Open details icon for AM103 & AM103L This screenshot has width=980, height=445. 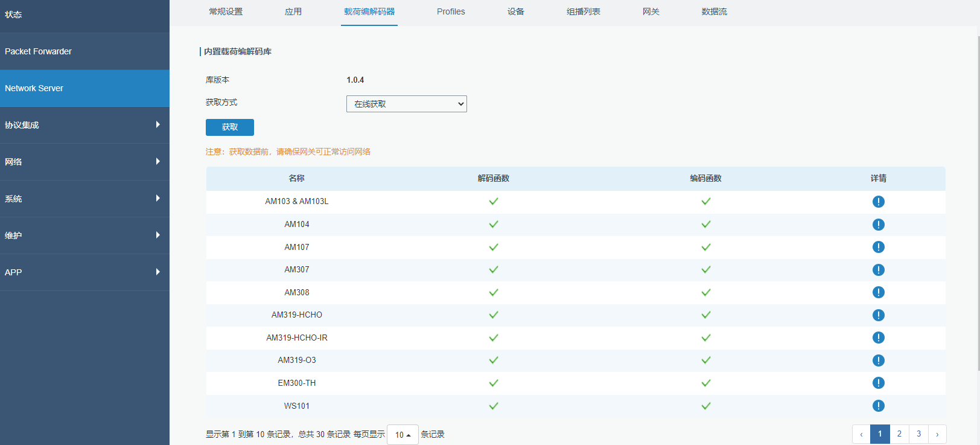878,202
